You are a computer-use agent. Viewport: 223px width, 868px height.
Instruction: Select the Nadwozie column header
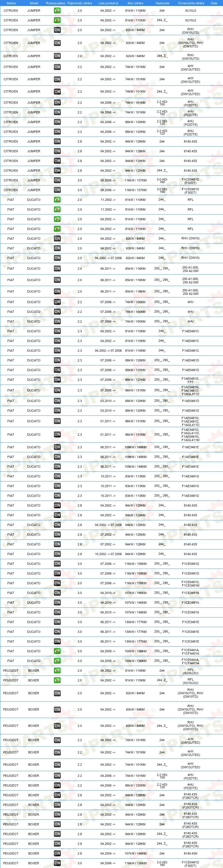click(x=163, y=3)
